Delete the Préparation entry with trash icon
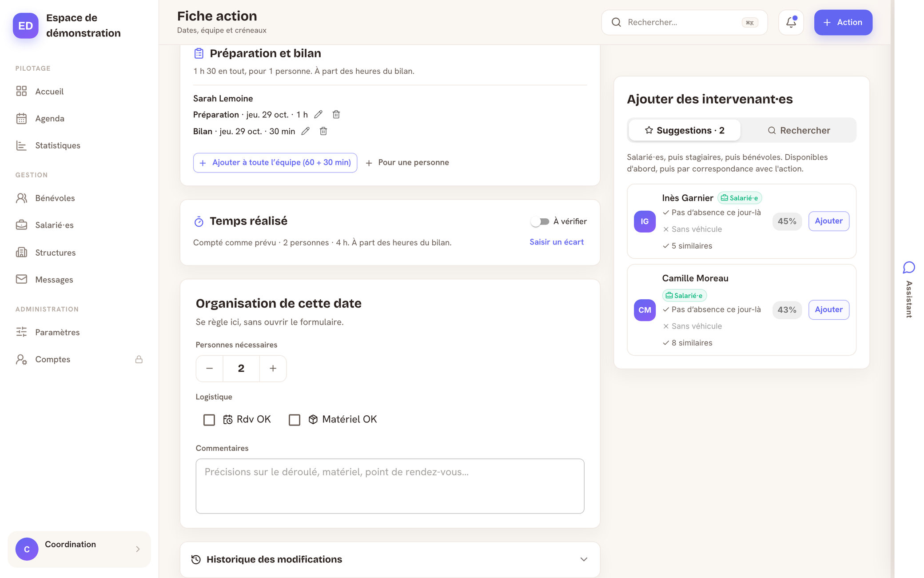The image size is (924, 578). (x=336, y=115)
